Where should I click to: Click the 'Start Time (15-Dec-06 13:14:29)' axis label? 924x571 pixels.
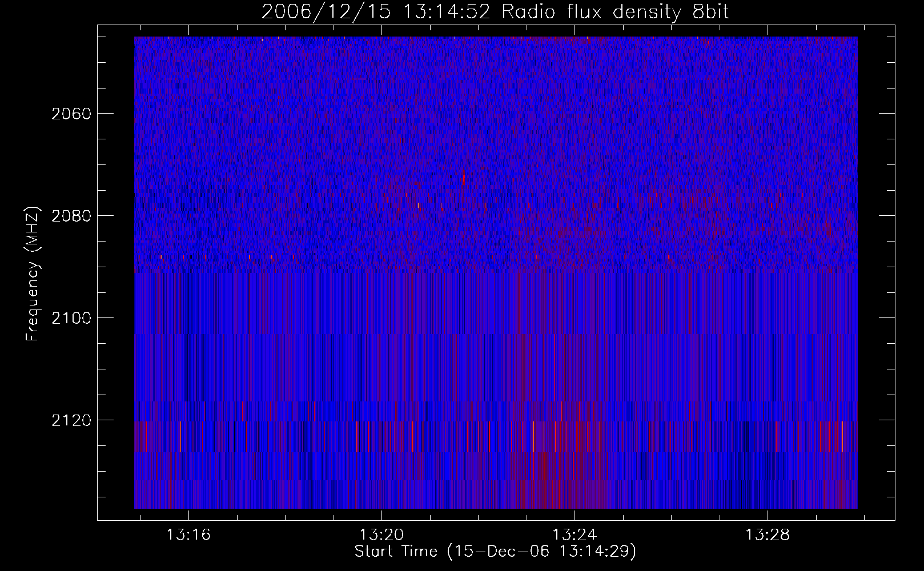[495, 552]
